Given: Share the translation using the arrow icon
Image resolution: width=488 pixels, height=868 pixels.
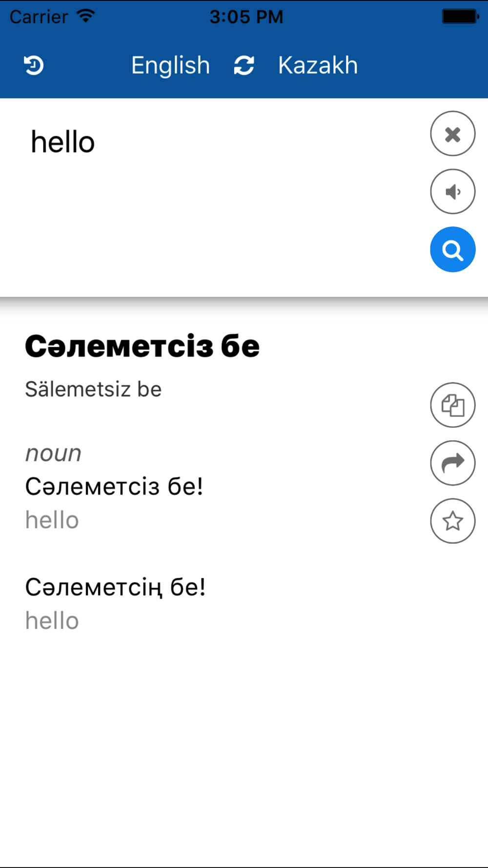Looking at the screenshot, I should coord(452,463).
